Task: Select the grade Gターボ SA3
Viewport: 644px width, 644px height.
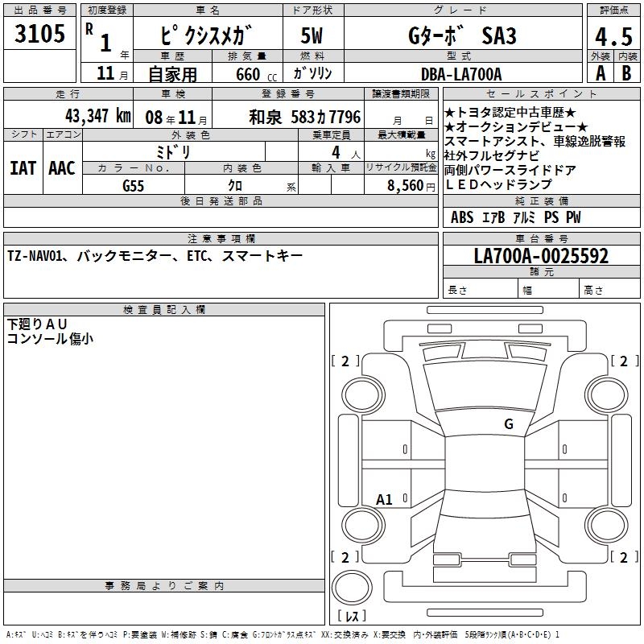Action: [462, 35]
